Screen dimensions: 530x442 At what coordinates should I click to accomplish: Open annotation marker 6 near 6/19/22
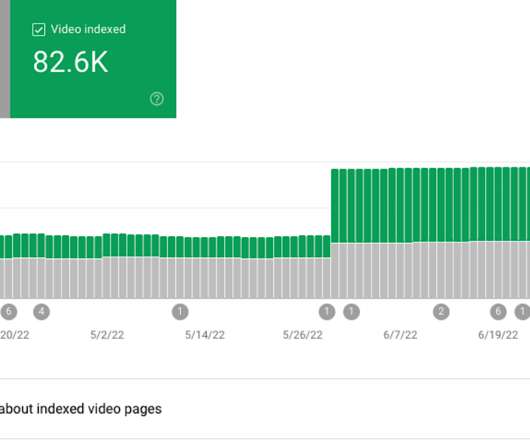click(498, 312)
